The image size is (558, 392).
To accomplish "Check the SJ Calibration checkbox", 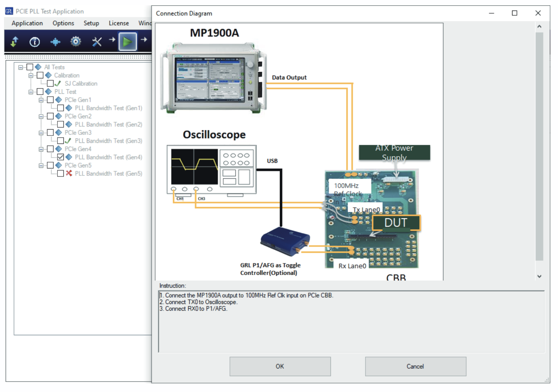I will tap(50, 83).
